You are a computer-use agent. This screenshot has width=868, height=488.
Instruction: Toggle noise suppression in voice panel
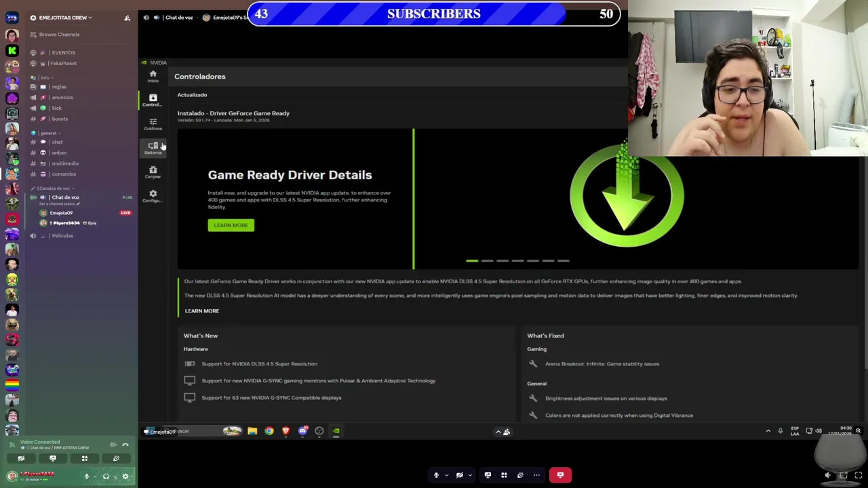coord(113,445)
